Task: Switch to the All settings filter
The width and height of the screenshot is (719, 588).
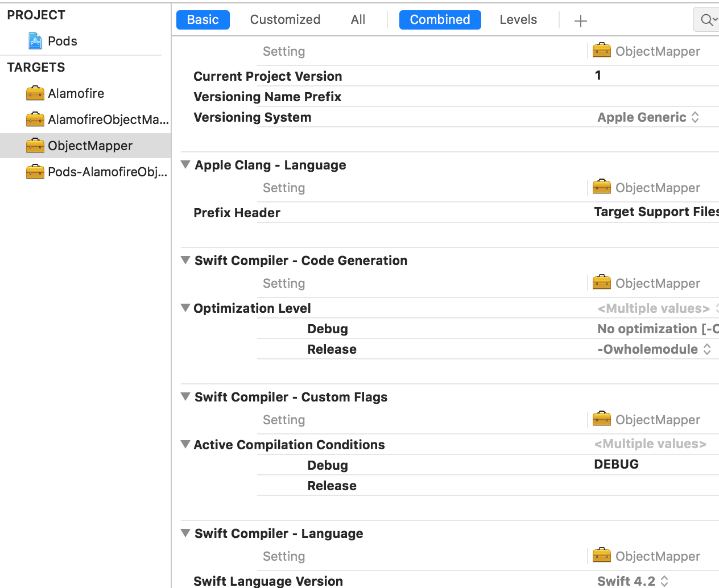Action: [357, 19]
